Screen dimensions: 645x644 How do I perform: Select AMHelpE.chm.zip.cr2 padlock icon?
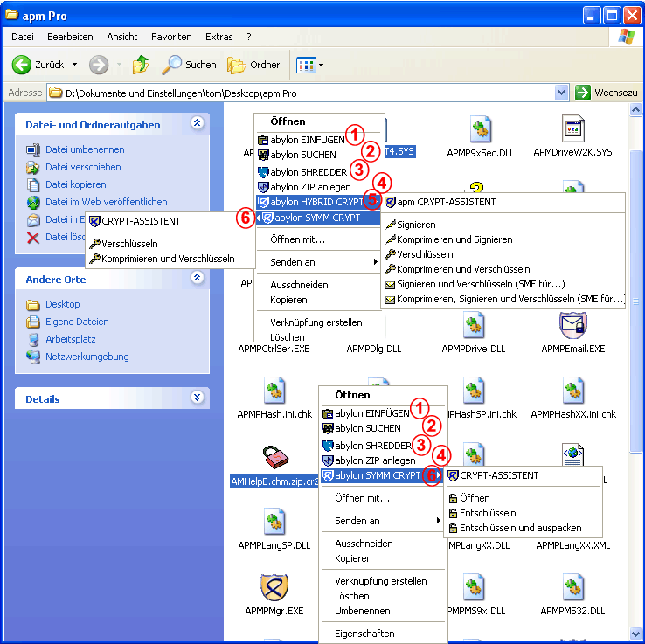tap(275, 457)
